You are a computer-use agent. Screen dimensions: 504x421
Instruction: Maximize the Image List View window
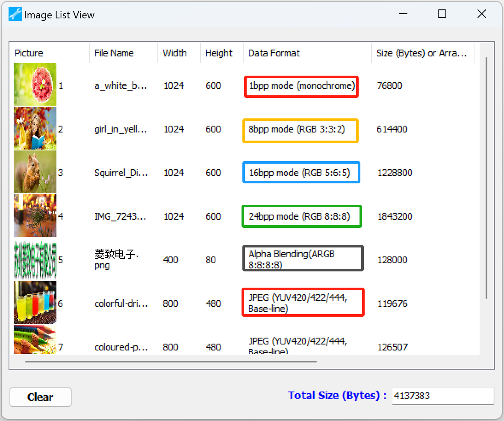(x=442, y=14)
